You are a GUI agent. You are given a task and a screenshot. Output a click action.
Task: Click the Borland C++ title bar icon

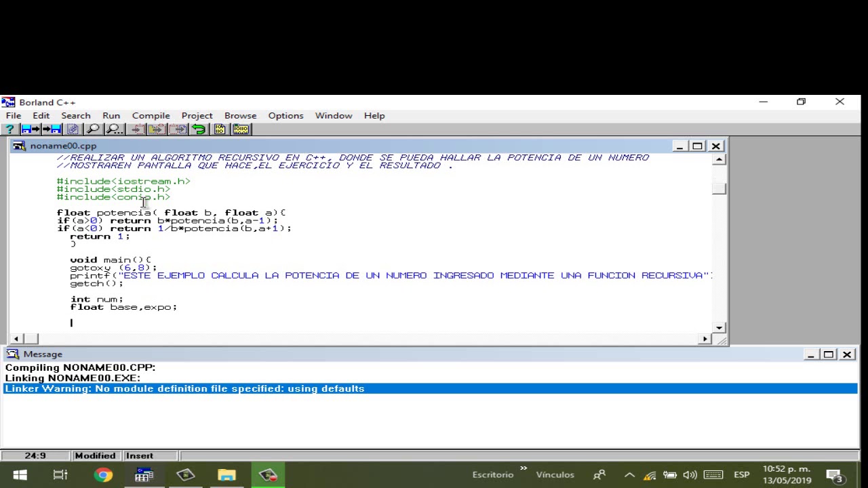[x=8, y=102]
